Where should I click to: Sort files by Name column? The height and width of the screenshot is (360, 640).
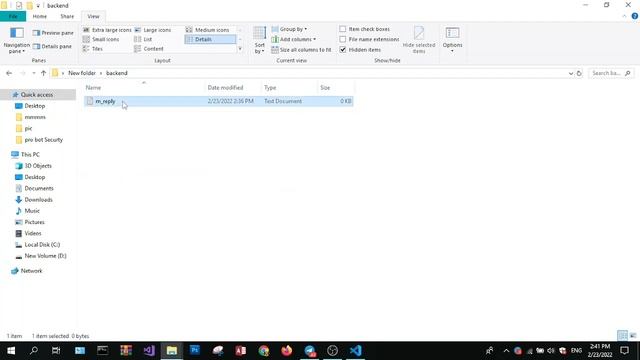[144, 87]
